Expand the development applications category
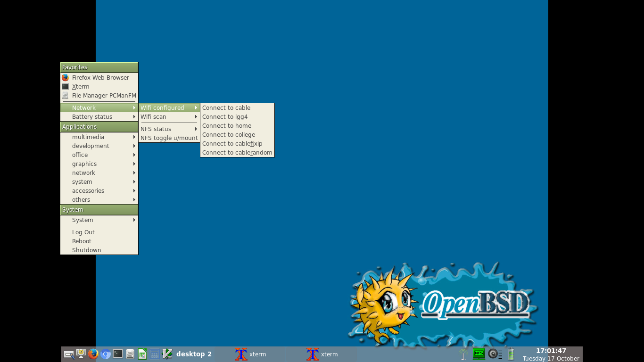 pos(99,146)
